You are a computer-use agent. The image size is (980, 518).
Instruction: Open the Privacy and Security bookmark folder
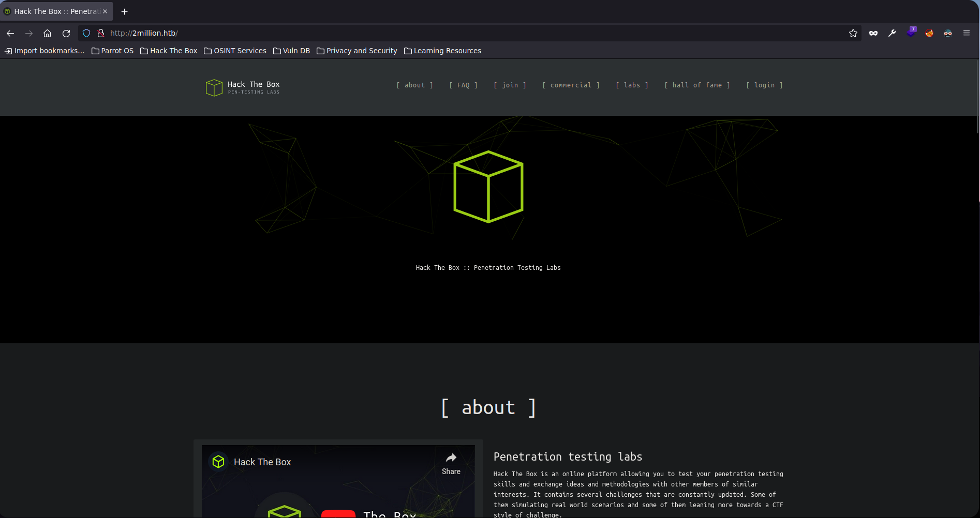point(357,51)
